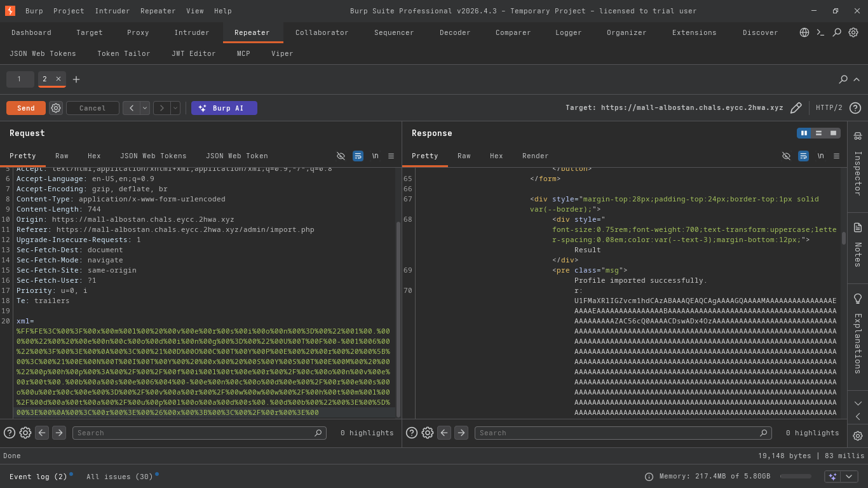Switch response view to Render
This screenshot has width=868, height=488.
[535, 156]
